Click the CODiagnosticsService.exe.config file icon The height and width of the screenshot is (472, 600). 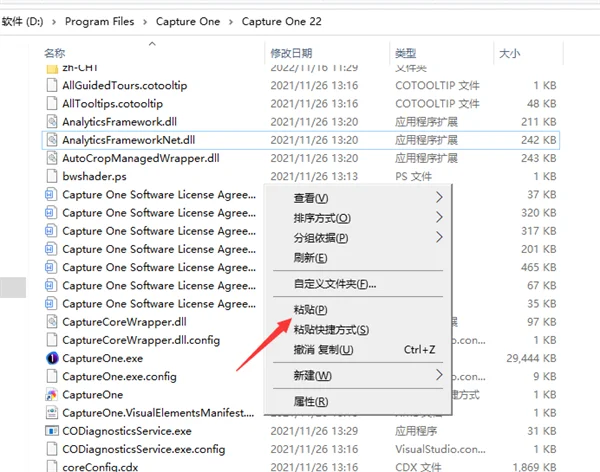52,449
